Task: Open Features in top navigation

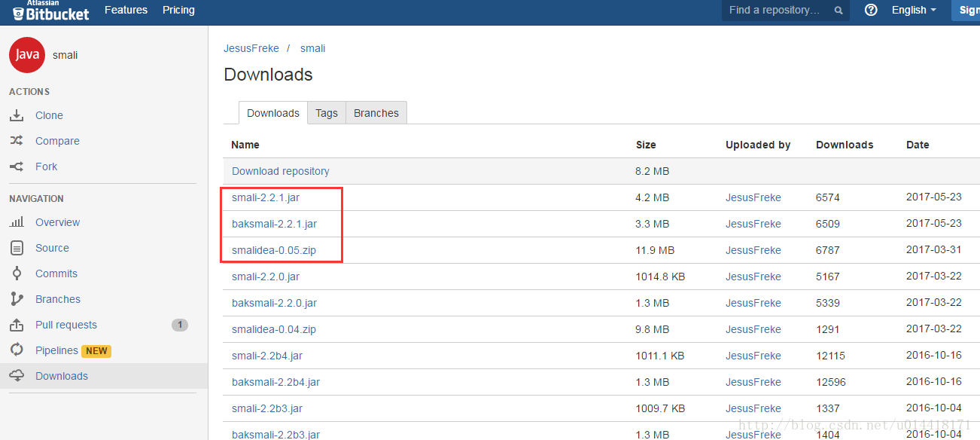Action: (x=126, y=10)
